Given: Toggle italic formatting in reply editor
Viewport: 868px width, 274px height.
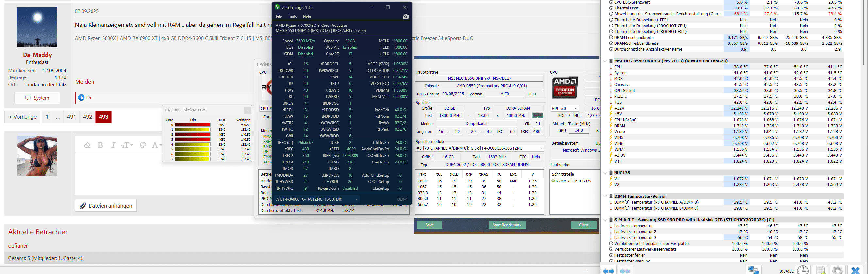Looking at the screenshot, I should (x=113, y=145).
